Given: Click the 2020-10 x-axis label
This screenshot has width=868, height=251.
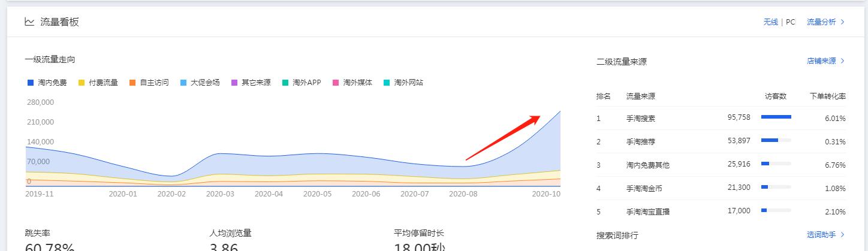Looking at the screenshot, I should 546,194.
